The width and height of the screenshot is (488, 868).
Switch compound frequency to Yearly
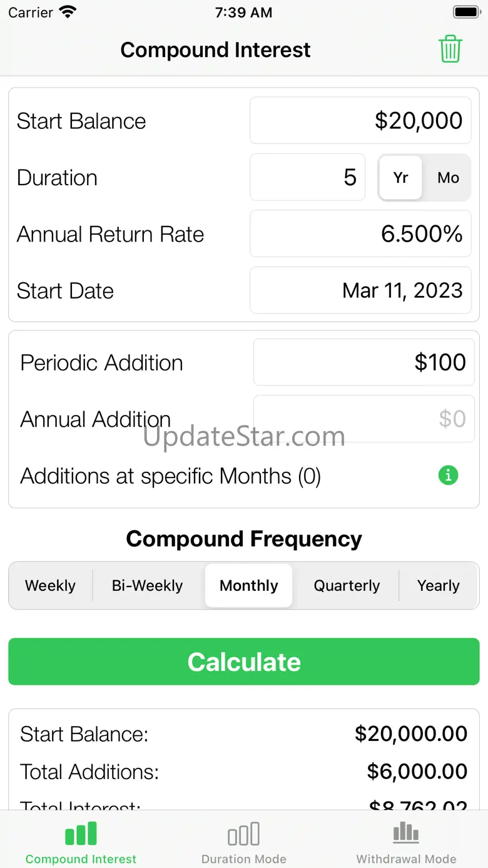click(x=438, y=586)
